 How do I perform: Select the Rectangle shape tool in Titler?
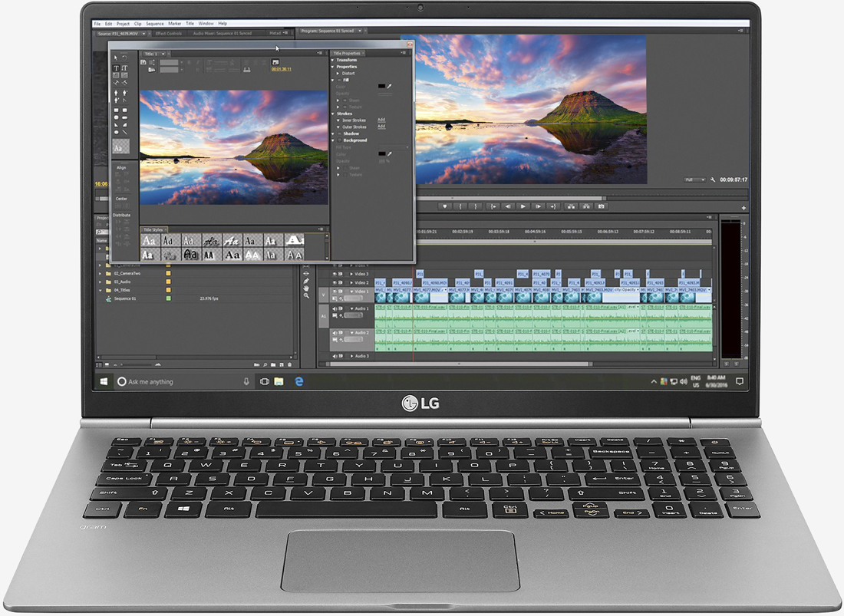[x=117, y=110]
